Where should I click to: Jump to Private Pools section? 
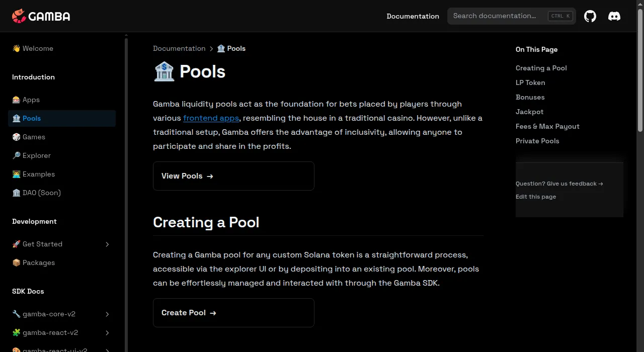[x=537, y=141]
